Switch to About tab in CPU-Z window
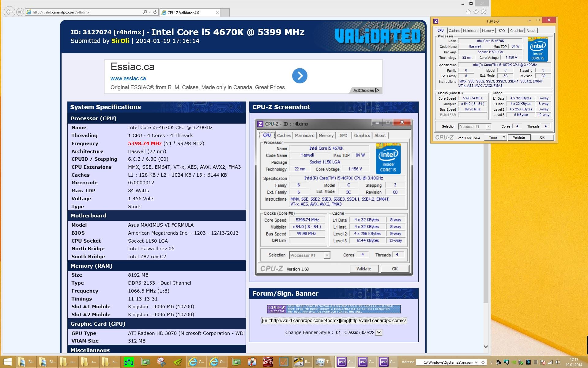Image resolution: width=588 pixels, height=368 pixels. pos(531,31)
